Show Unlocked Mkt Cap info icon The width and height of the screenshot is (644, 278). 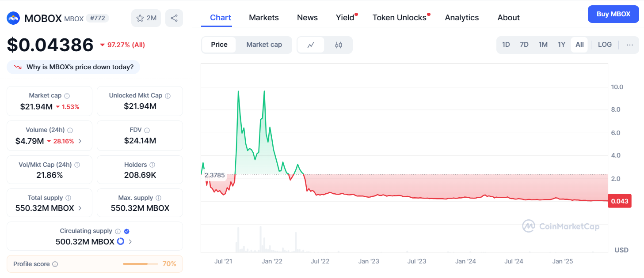(x=168, y=96)
